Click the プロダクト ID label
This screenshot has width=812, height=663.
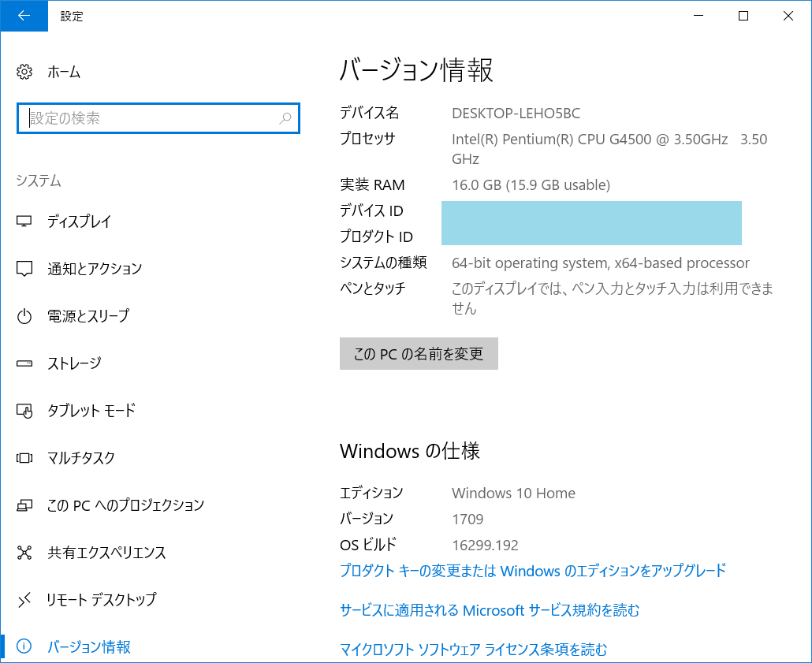(x=377, y=237)
